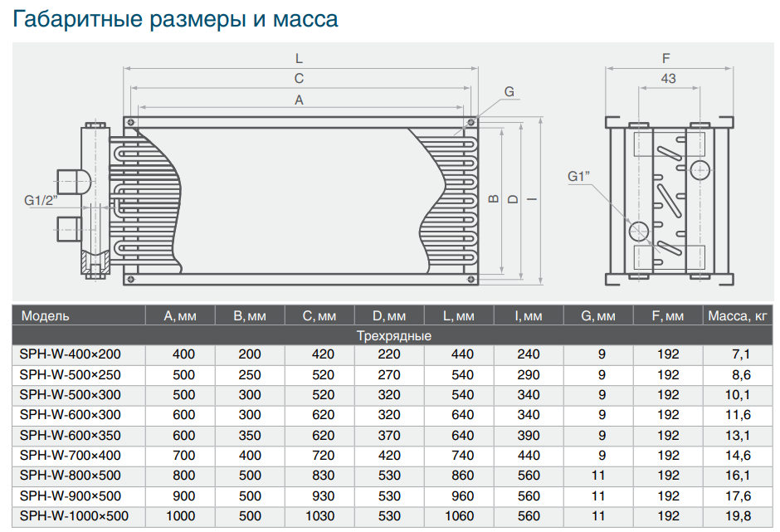Viewport: 780px width, 532px height.
Task: Open the side view heater drawing
Action: point(669,199)
